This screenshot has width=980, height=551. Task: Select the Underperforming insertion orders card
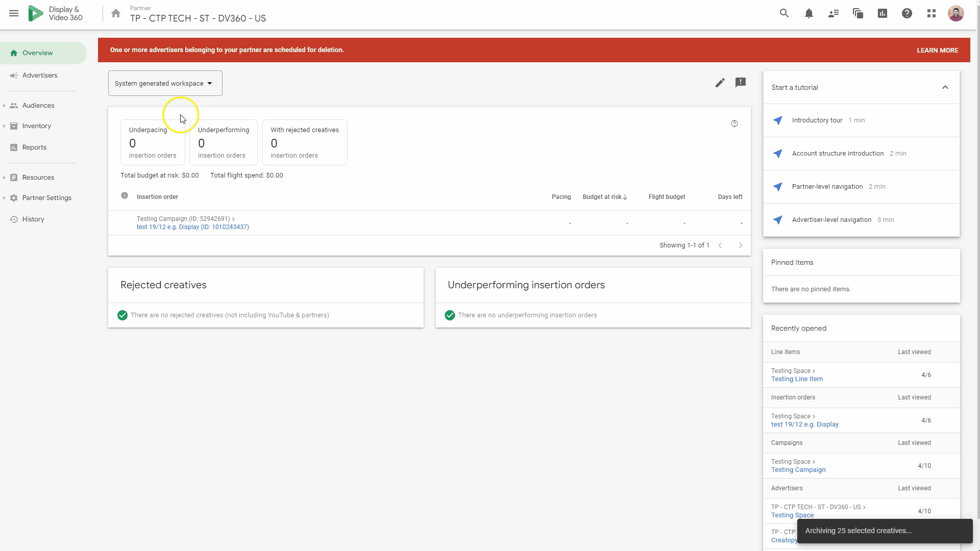click(x=224, y=142)
